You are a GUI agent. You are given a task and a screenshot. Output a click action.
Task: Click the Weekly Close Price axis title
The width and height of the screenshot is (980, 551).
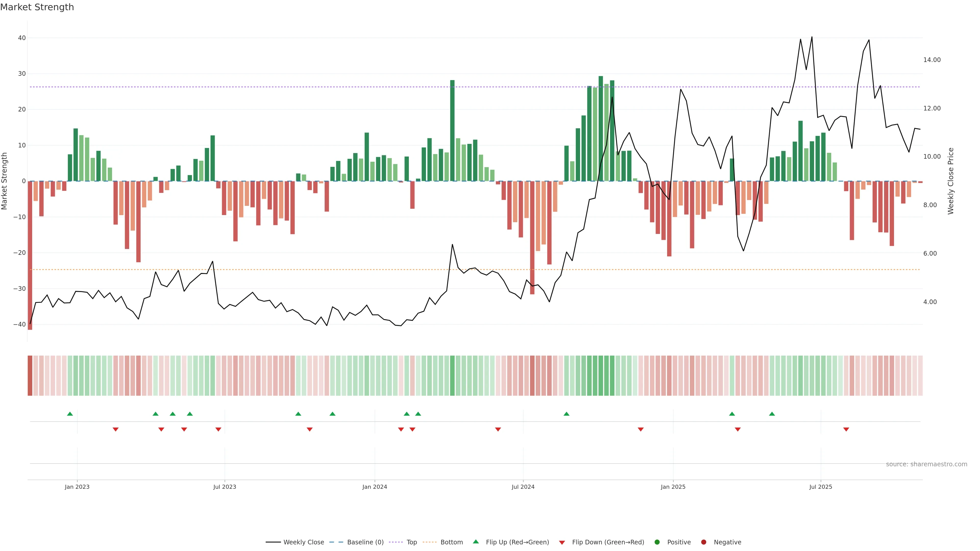[951, 181]
